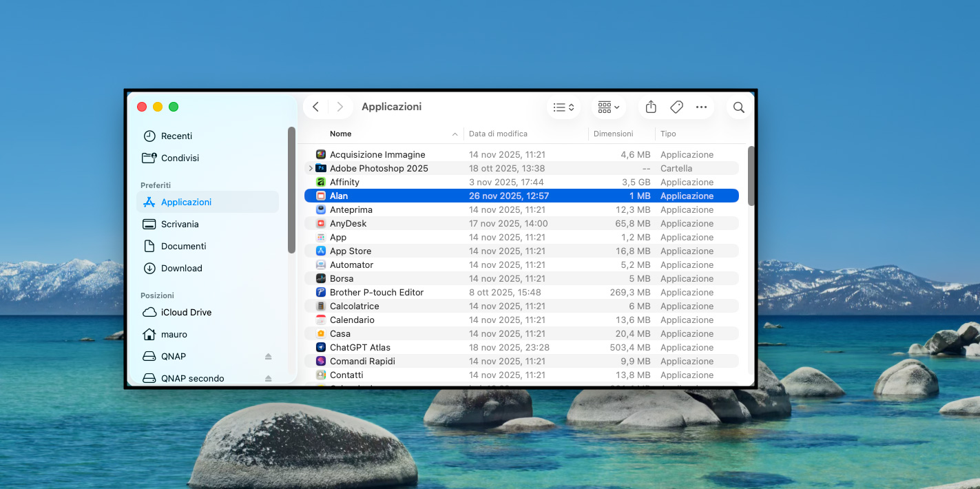Open the More options (…) icon
This screenshot has height=489, width=980.
point(702,107)
